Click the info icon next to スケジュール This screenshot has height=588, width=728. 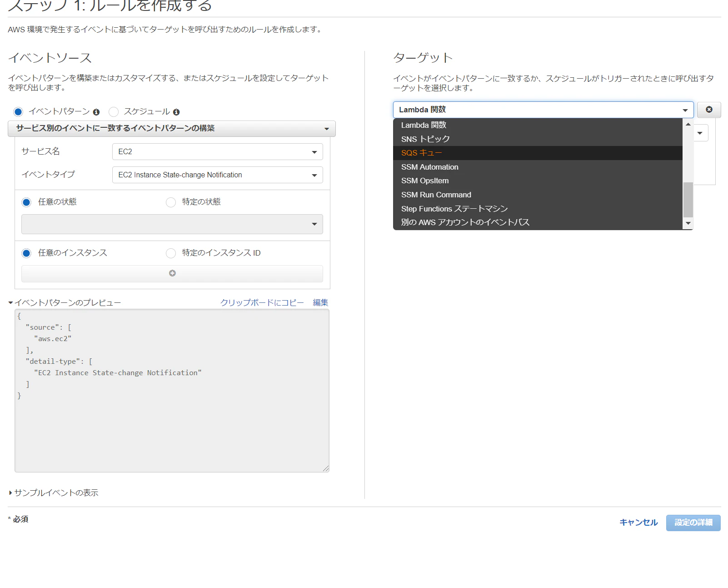[x=176, y=112]
